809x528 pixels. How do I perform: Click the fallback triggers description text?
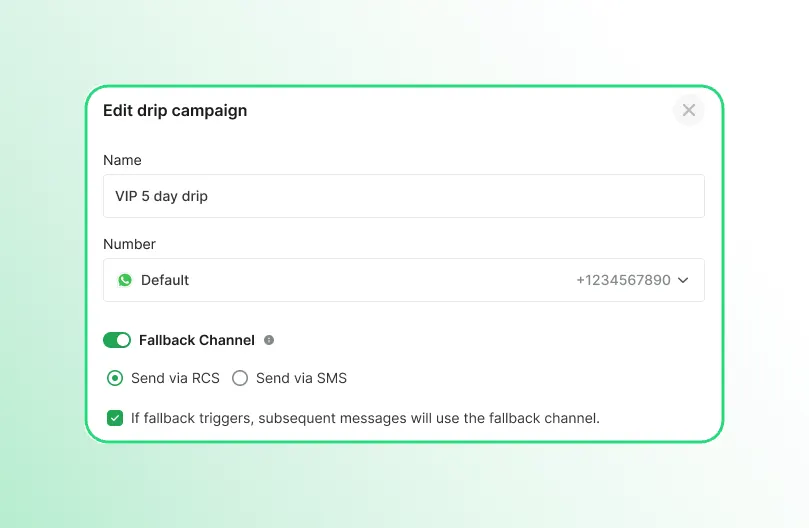pos(365,418)
